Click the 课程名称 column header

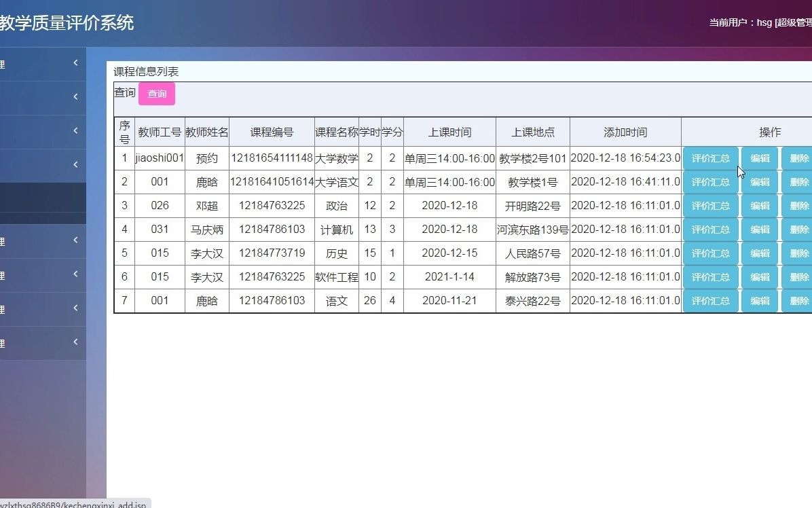337,132
